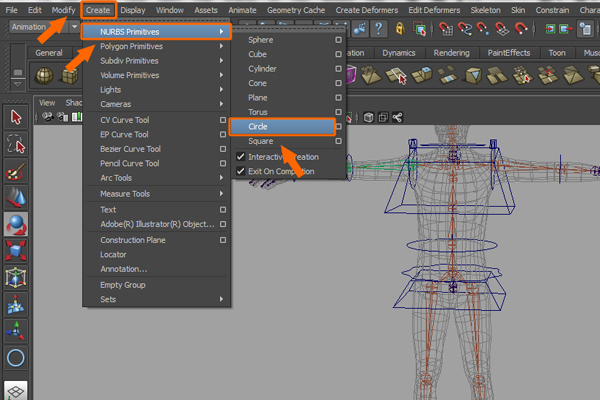Image resolution: width=600 pixels, height=400 pixels.
Task: Open Sphere option box
Action: (x=338, y=40)
